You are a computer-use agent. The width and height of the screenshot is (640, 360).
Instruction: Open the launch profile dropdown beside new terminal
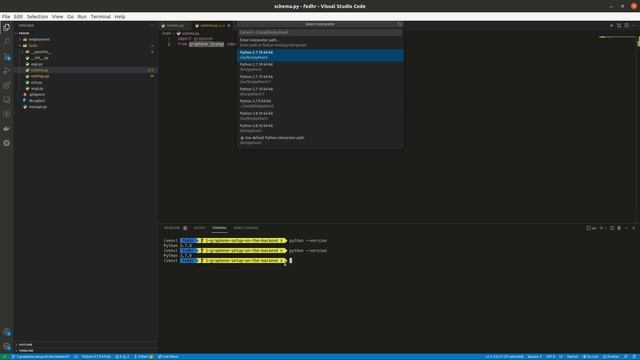(606, 228)
